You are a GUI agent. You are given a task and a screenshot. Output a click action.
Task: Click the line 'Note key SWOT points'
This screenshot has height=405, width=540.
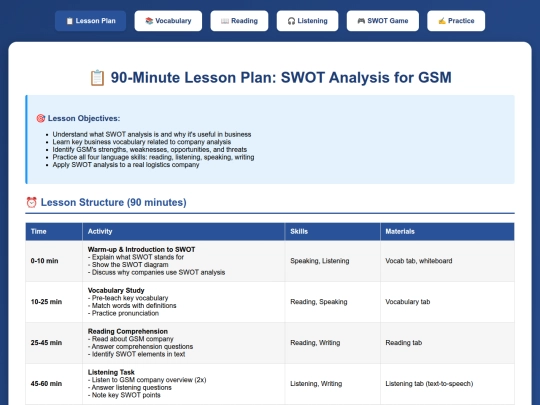pyautogui.click(x=124, y=395)
